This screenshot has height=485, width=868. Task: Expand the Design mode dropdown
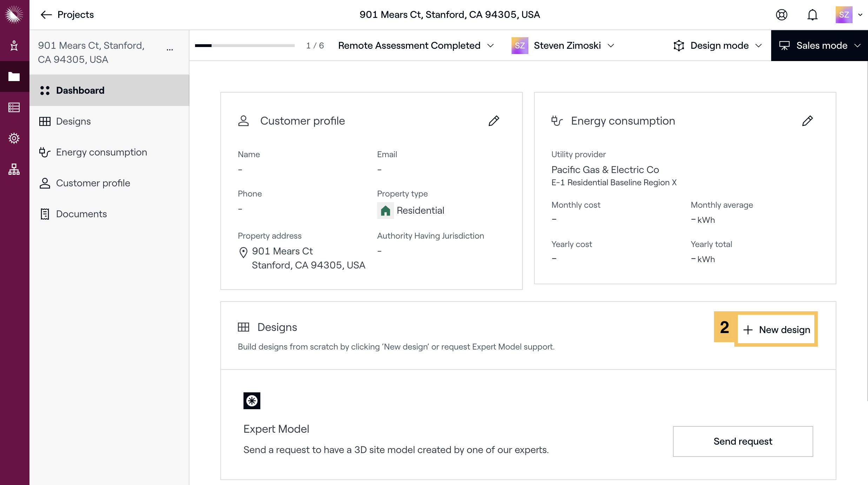point(718,46)
